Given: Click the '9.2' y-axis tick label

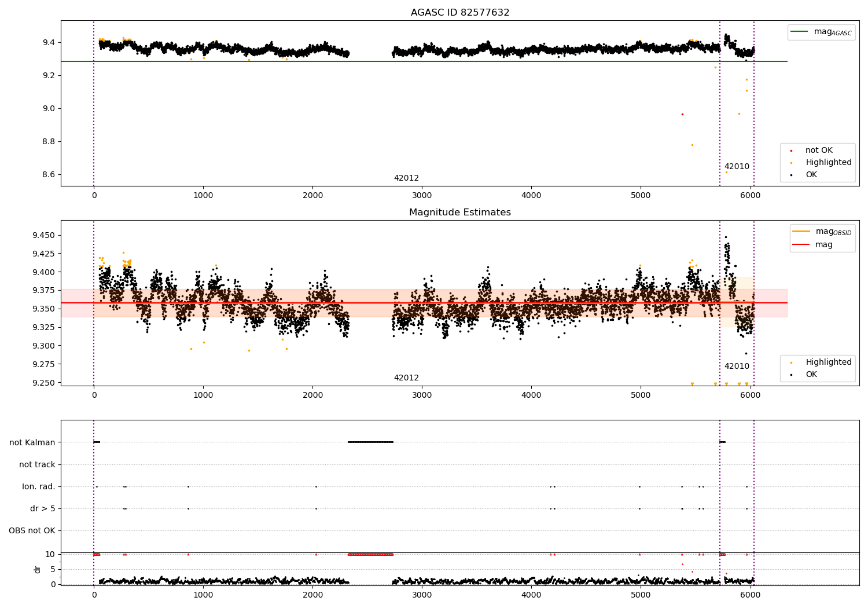Looking at the screenshot, I should tap(49, 75).
